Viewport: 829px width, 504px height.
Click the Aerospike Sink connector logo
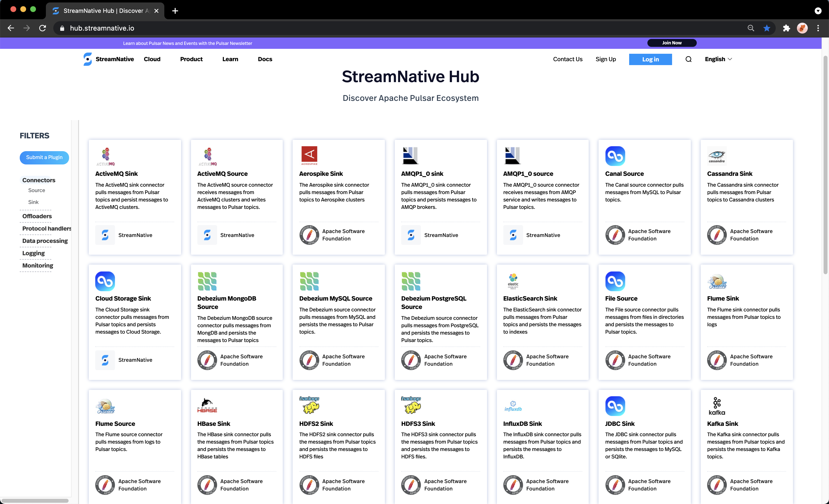tap(309, 155)
